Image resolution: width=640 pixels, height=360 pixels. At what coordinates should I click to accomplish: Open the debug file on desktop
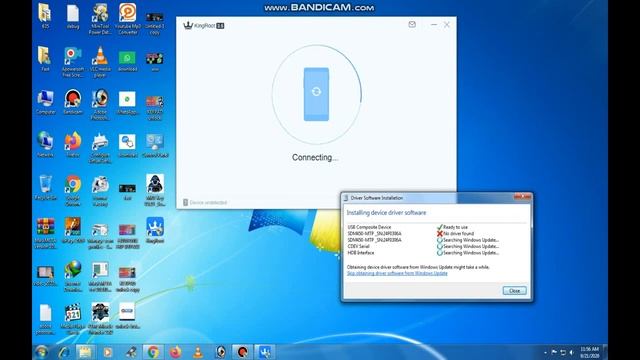point(73,17)
